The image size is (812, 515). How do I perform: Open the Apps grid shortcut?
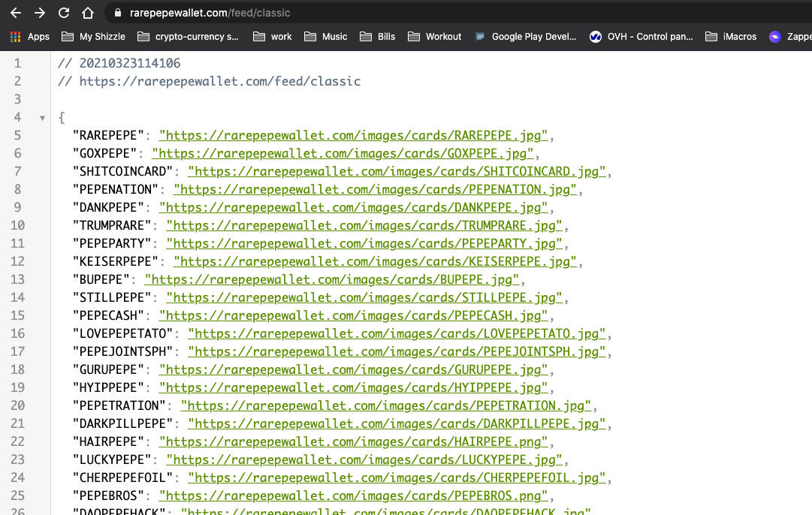pos(29,37)
